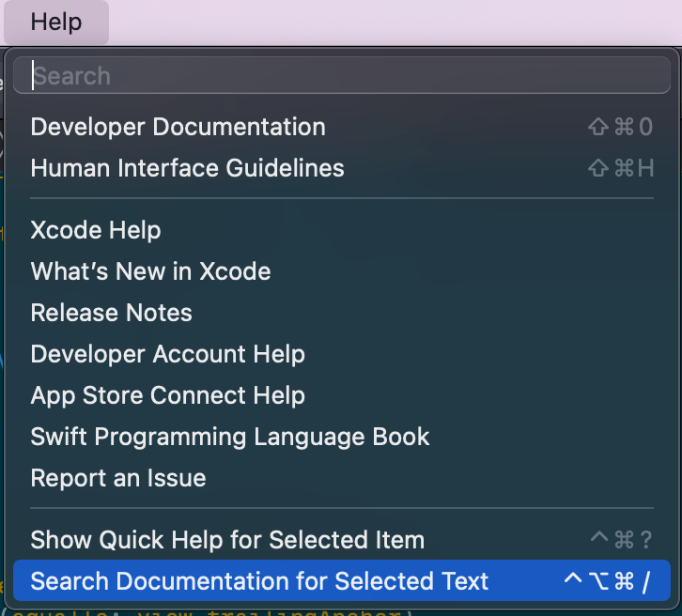Open What's New in Xcode
Viewport: 682px width, 616px height.
[x=151, y=271]
